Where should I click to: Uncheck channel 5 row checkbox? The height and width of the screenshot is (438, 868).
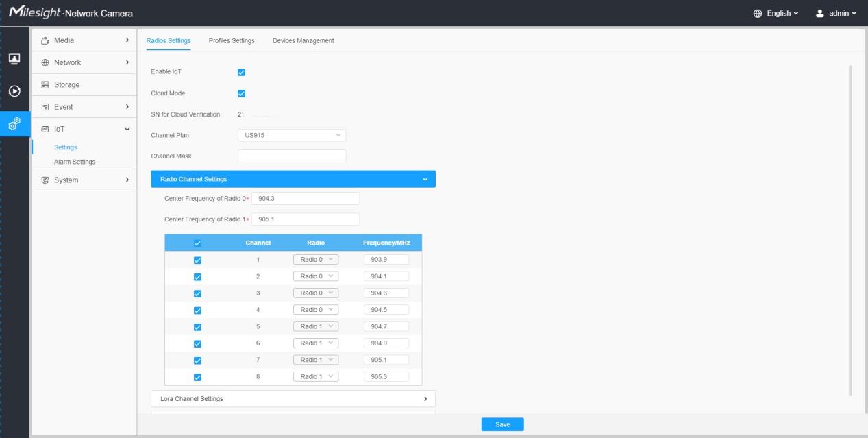click(197, 327)
